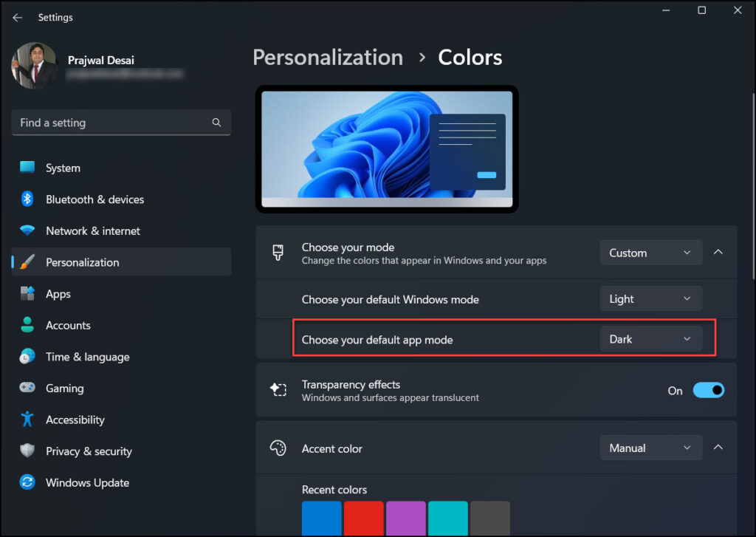Select the red recent color swatch

coord(363,519)
